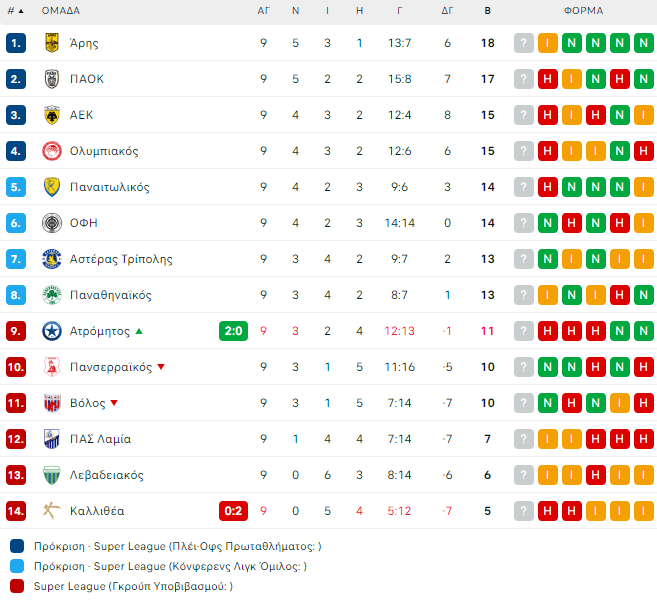Click the ΑΕΚ yellow eagle crest
Screen dimensions: 657x606
click(x=52, y=115)
